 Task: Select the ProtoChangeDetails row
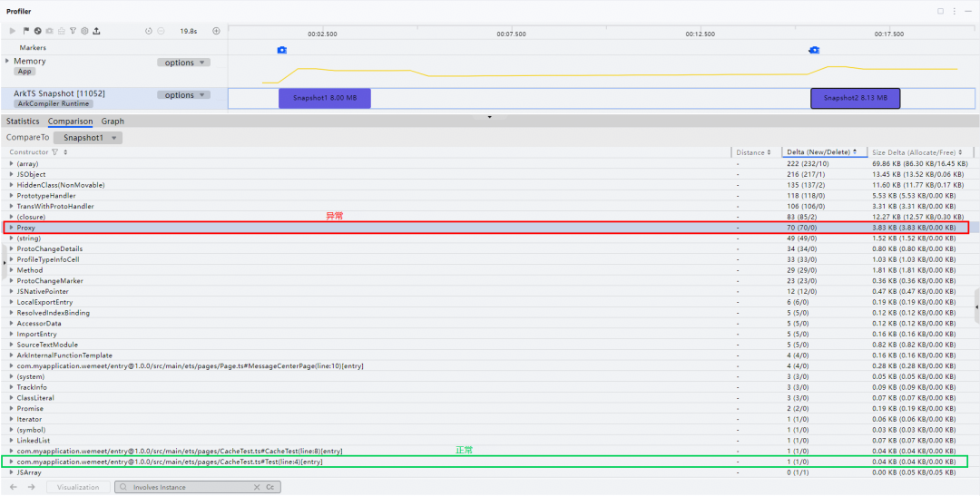(x=489, y=248)
